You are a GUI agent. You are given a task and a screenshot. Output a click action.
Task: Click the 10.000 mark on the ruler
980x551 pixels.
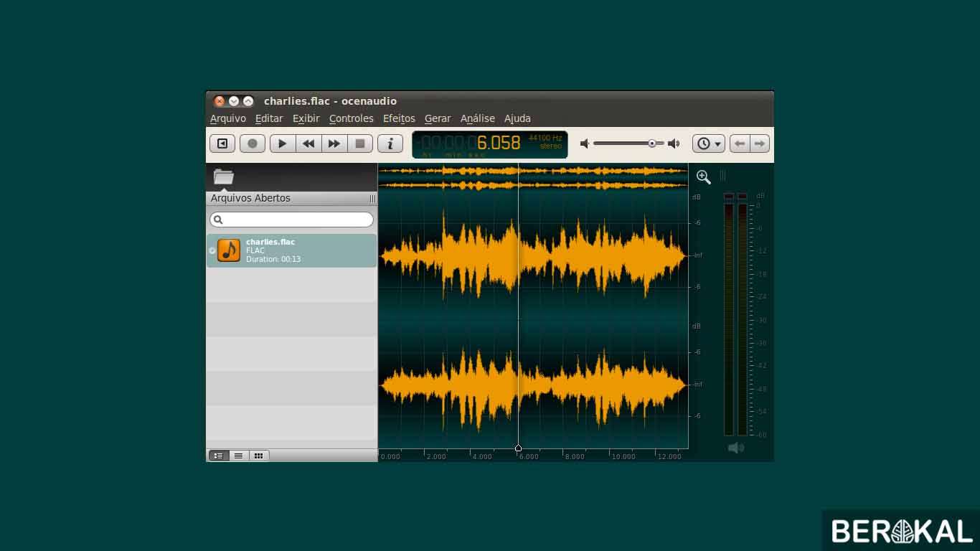(x=623, y=456)
